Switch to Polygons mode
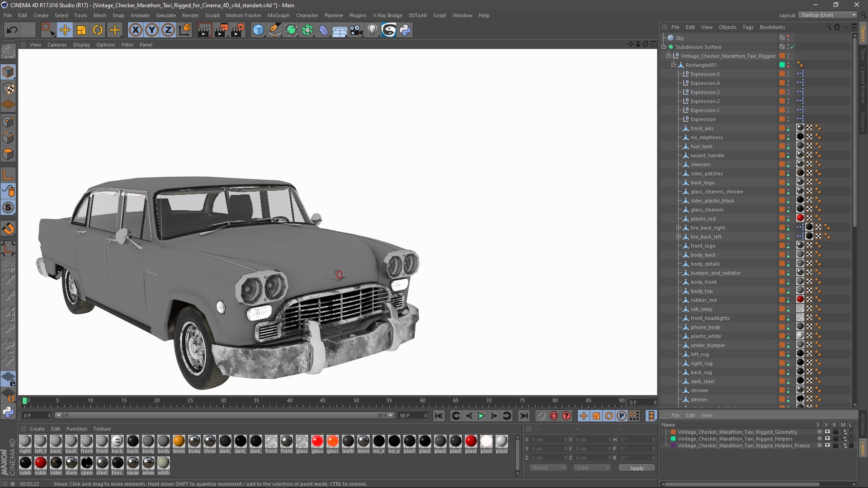Image resolution: width=868 pixels, height=488 pixels. [8, 154]
